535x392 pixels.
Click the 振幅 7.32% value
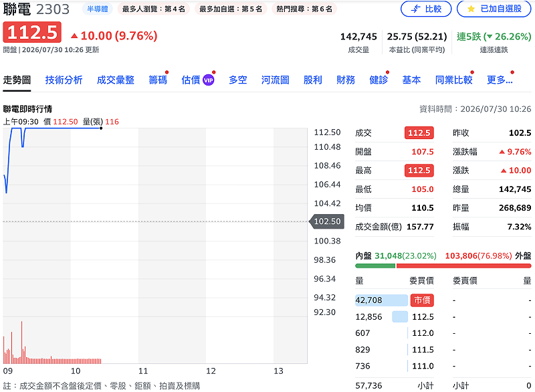pyautogui.click(x=520, y=227)
